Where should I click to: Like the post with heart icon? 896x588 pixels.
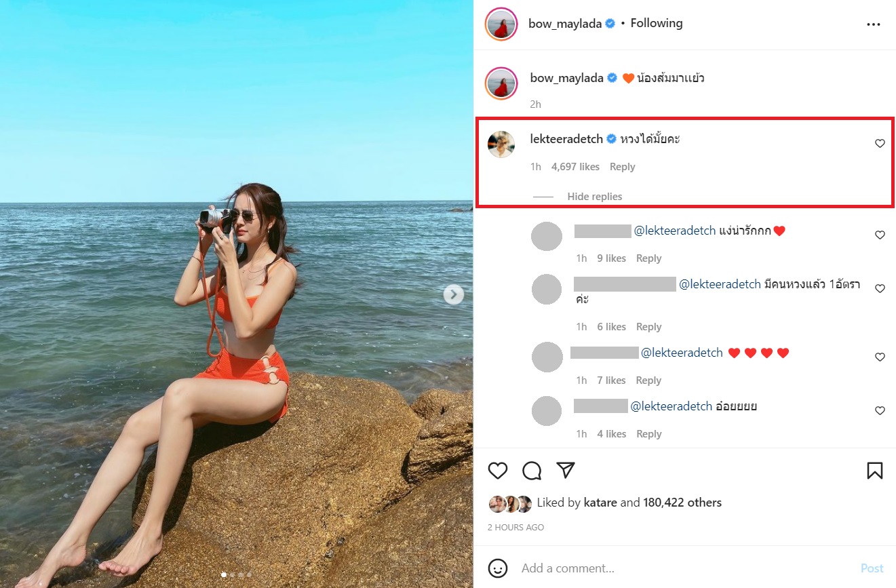click(498, 471)
